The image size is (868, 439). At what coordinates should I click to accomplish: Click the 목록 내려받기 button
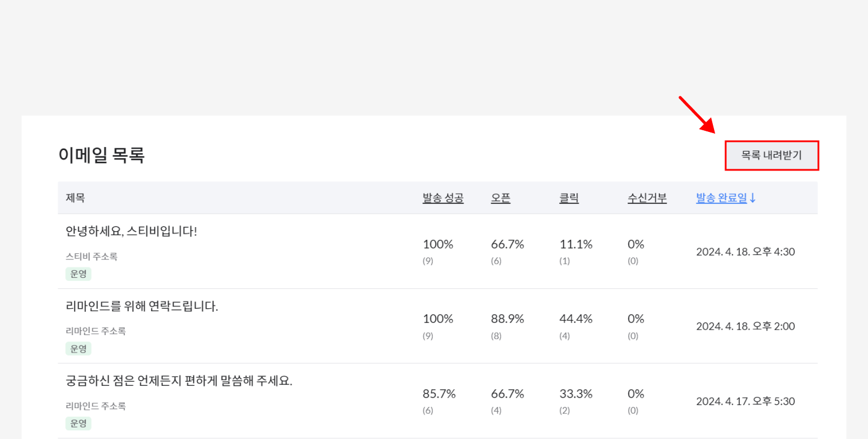[x=771, y=155]
